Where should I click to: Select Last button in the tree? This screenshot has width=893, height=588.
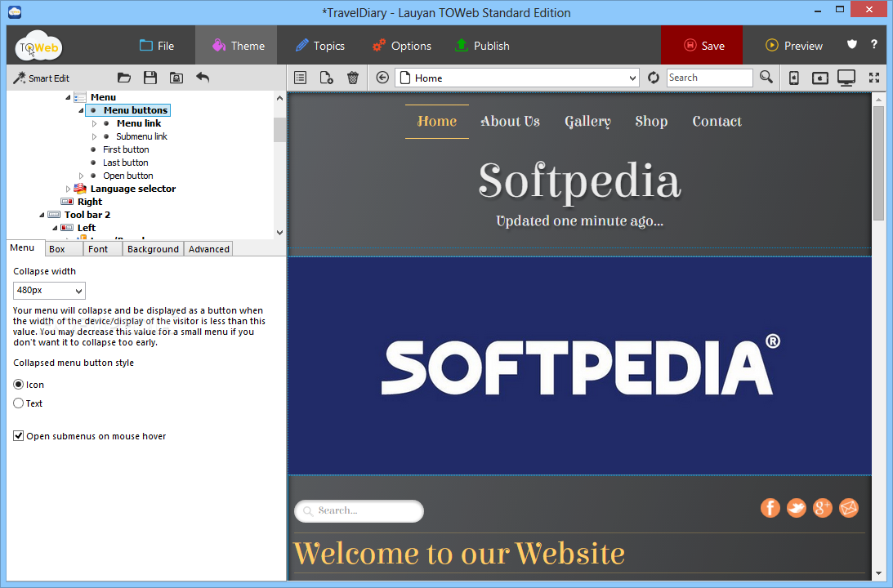pos(125,163)
